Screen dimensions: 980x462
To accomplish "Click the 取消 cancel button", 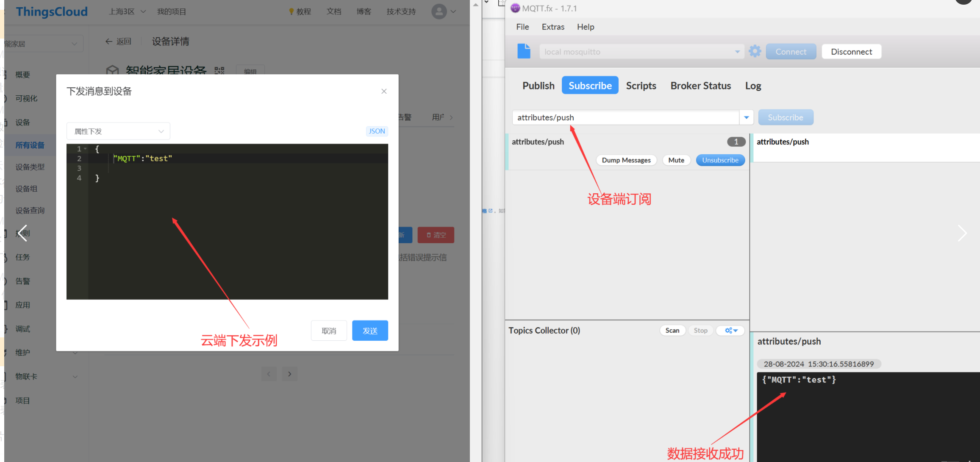I will (x=329, y=331).
